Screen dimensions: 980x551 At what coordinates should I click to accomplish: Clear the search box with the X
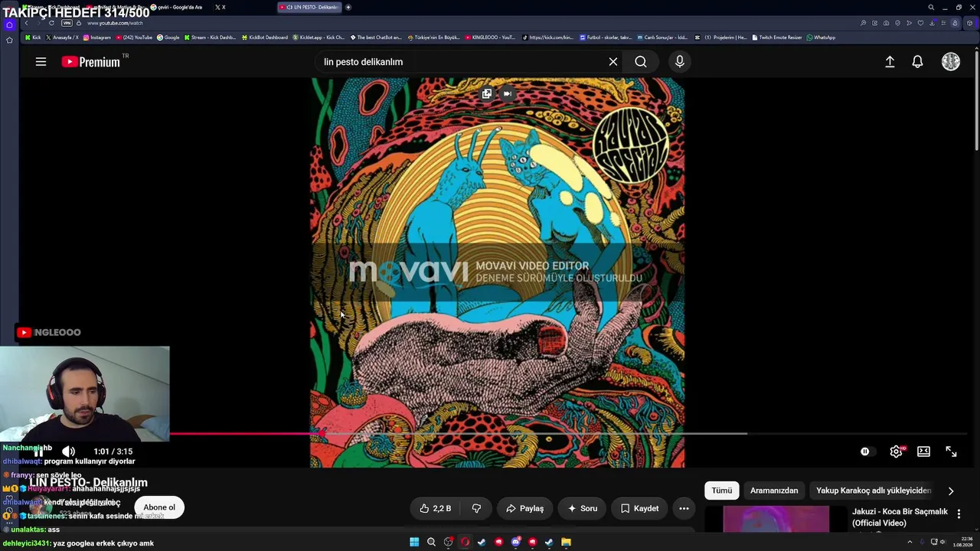pos(613,62)
